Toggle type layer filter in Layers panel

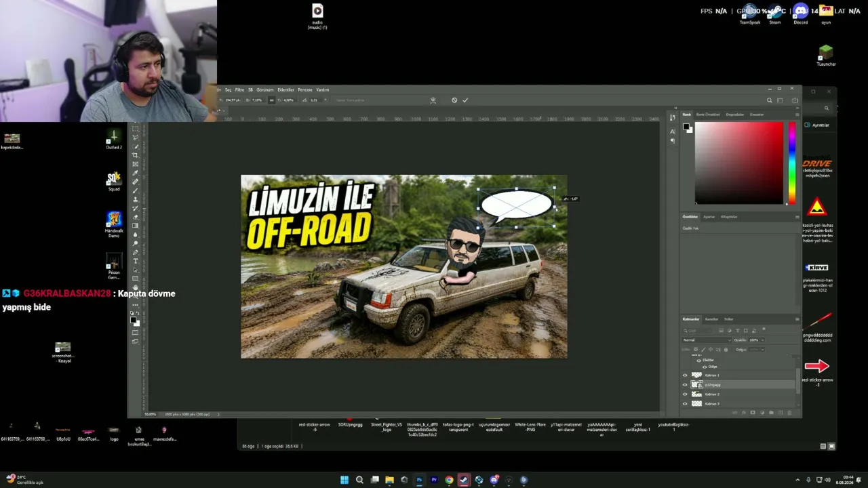tap(737, 331)
